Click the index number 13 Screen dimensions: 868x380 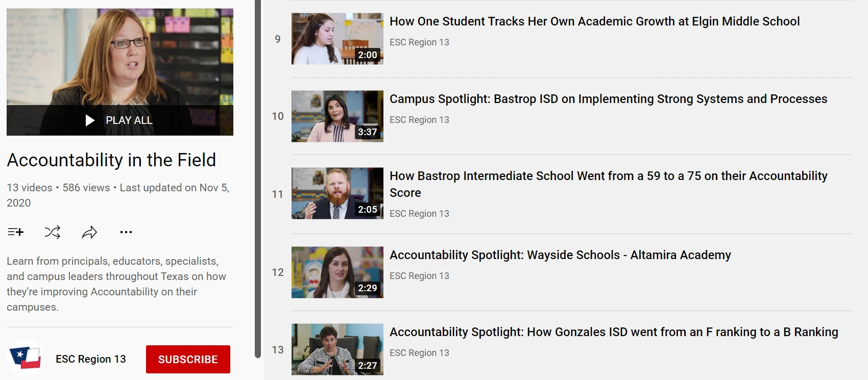pyautogui.click(x=278, y=350)
